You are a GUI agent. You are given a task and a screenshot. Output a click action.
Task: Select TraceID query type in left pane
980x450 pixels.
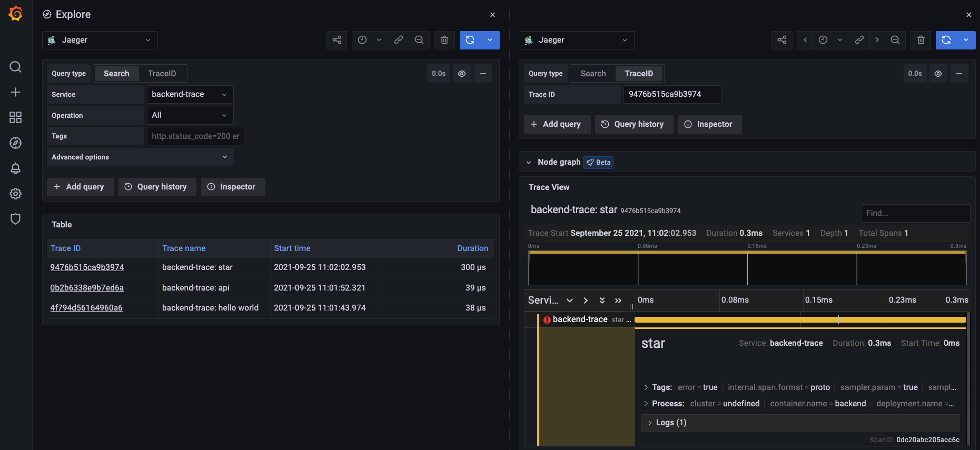click(x=162, y=74)
